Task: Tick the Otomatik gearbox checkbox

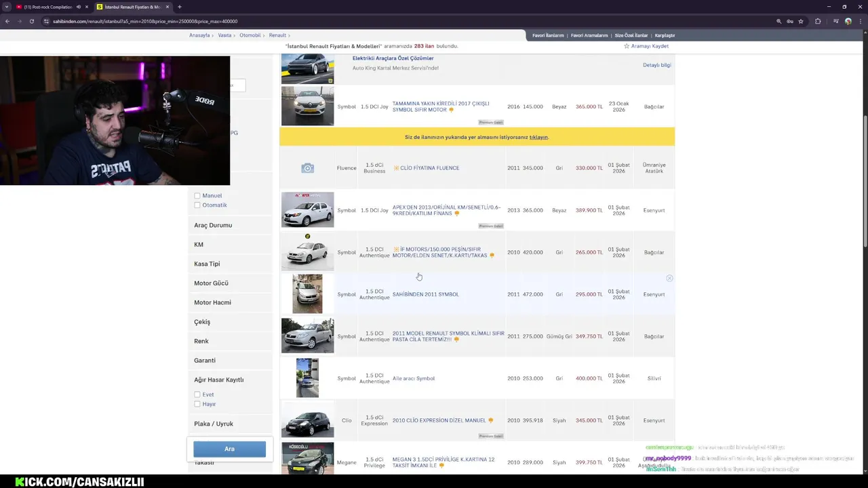Action: 197,205
